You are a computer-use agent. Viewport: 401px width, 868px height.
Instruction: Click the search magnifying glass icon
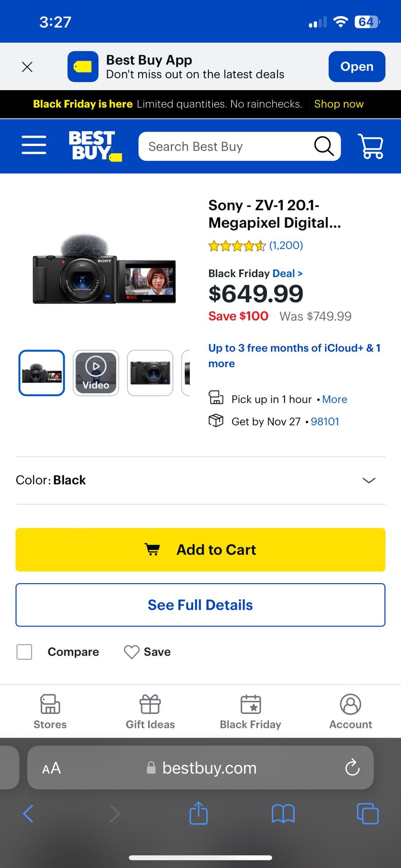pos(324,146)
